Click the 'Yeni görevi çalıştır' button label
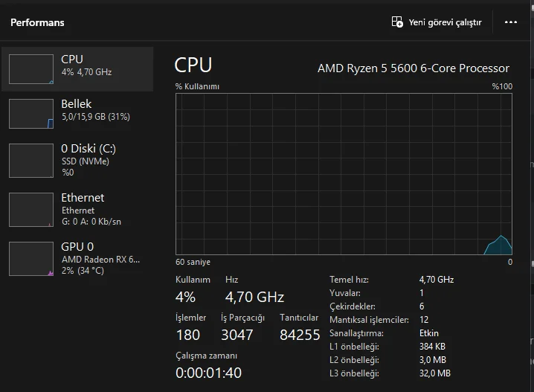This screenshot has width=534, height=392. 445,22
